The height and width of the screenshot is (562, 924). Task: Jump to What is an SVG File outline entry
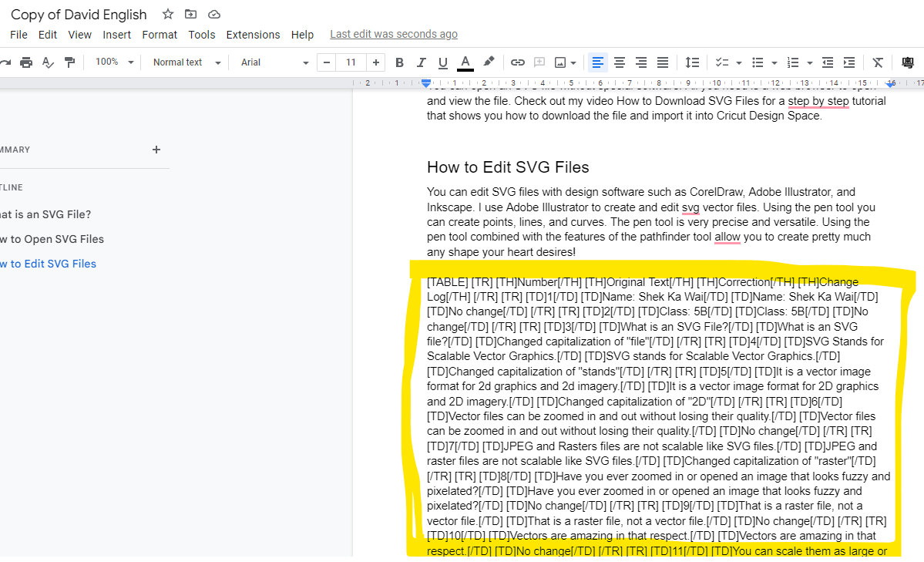click(45, 214)
